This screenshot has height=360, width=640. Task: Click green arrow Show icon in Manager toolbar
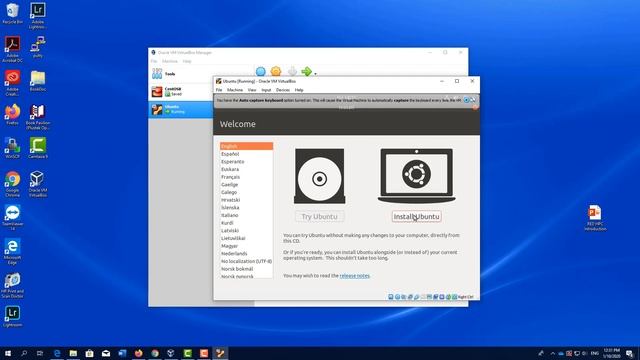coord(306,71)
